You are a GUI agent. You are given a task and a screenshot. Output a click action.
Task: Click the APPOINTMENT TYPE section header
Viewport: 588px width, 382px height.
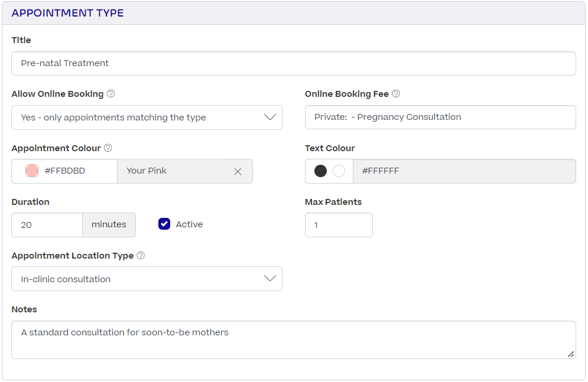(67, 12)
